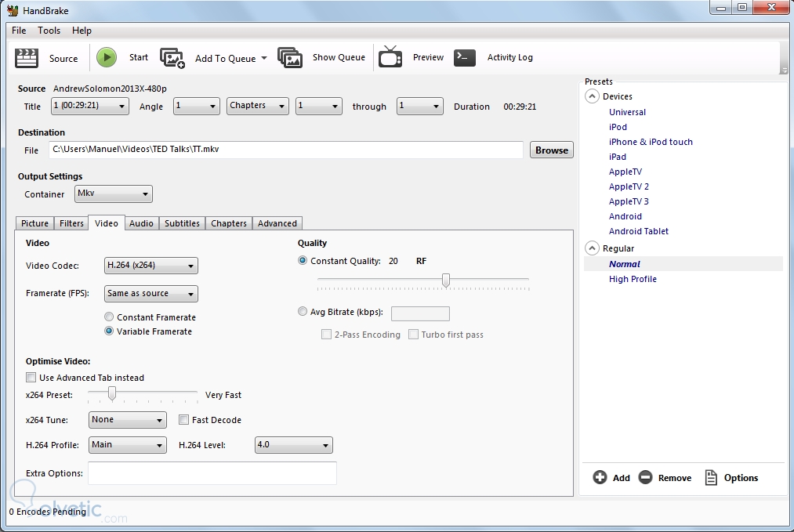Click the green Start play icon
Viewport: 794px width, 532px height.
click(x=107, y=57)
